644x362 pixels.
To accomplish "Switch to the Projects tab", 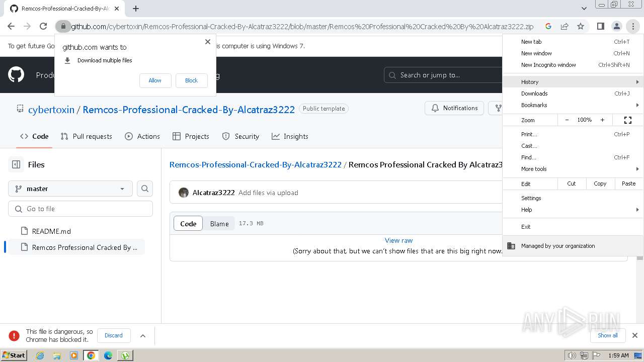I will click(x=191, y=136).
